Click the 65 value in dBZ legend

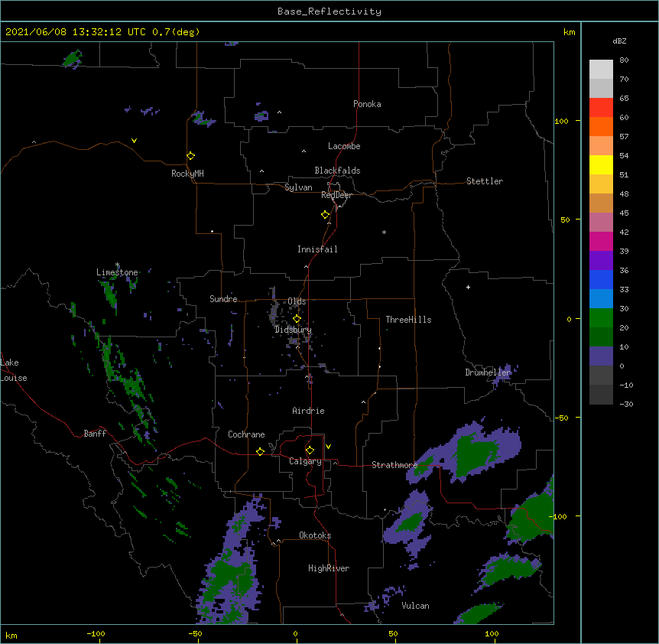(624, 99)
